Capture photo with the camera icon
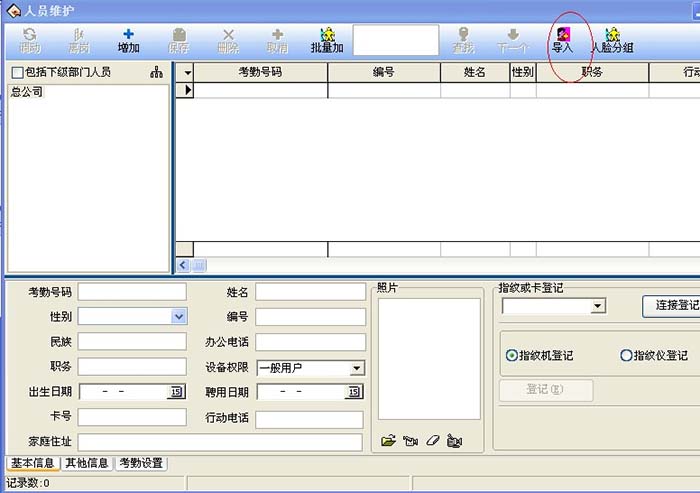Viewport: 700px width, 493px height. point(410,441)
